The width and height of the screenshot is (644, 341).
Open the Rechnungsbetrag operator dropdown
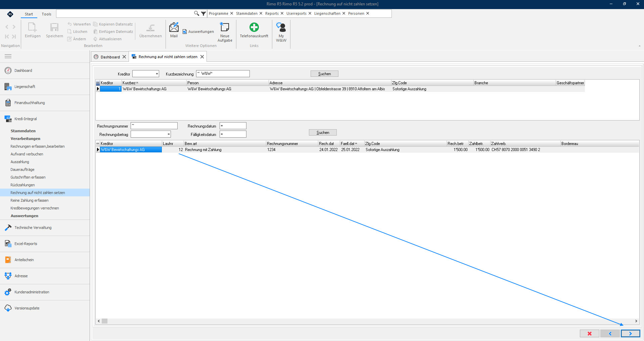tap(169, 134)
